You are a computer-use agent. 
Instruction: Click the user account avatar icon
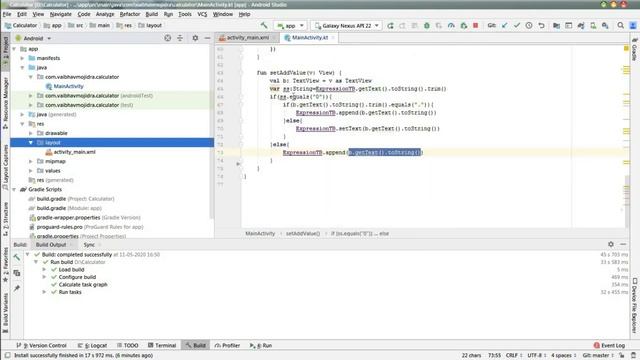pos(633,25)
